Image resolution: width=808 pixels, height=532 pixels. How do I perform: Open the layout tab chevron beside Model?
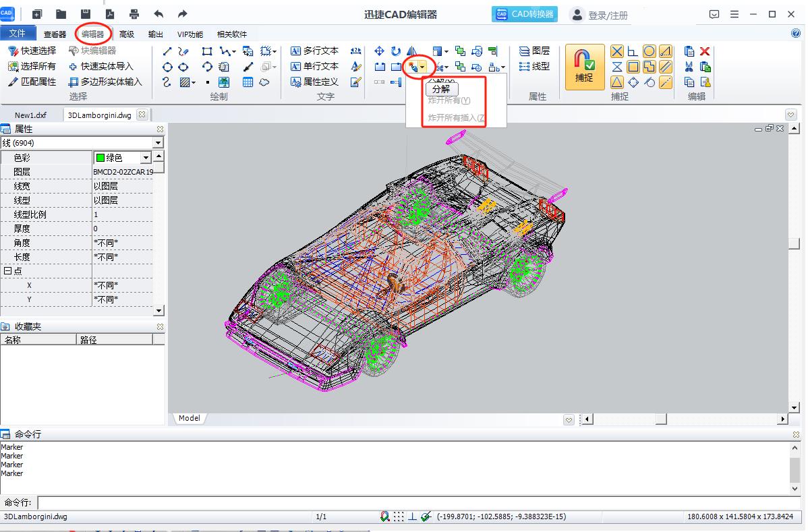[569, 419]
